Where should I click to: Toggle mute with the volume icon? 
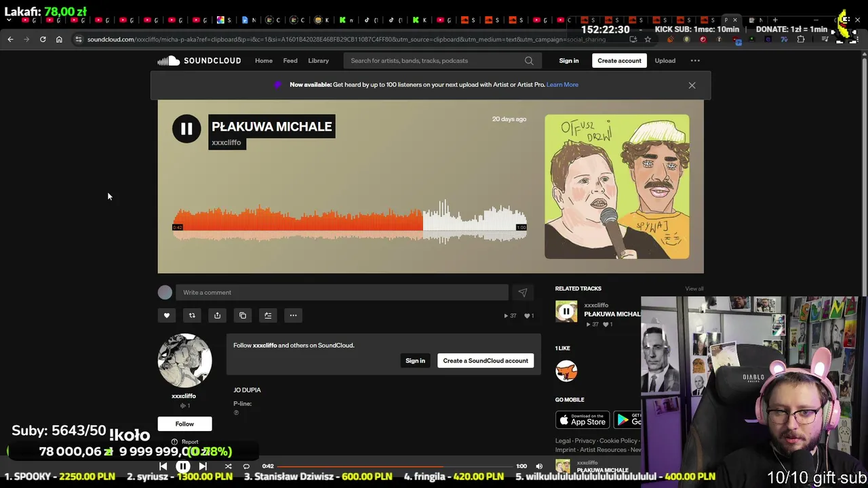(539, 466)
